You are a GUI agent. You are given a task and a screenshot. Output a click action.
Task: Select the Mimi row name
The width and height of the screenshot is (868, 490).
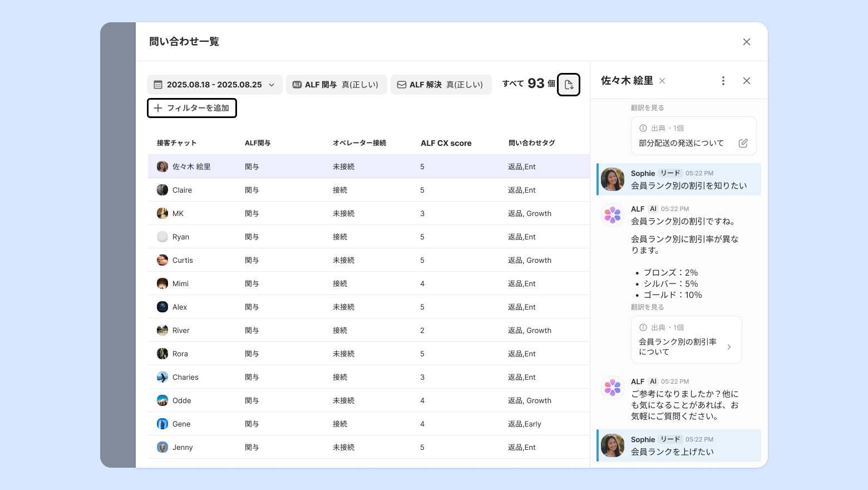pos(180,283)
